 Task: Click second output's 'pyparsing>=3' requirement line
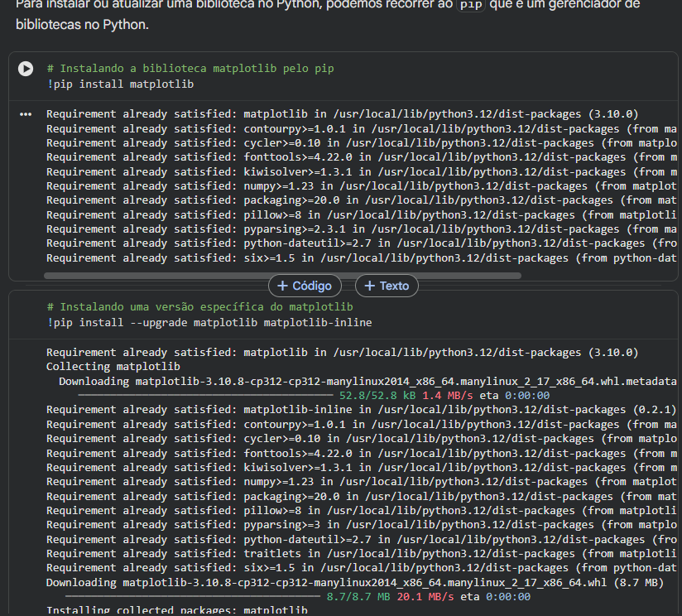click(362, 525)
